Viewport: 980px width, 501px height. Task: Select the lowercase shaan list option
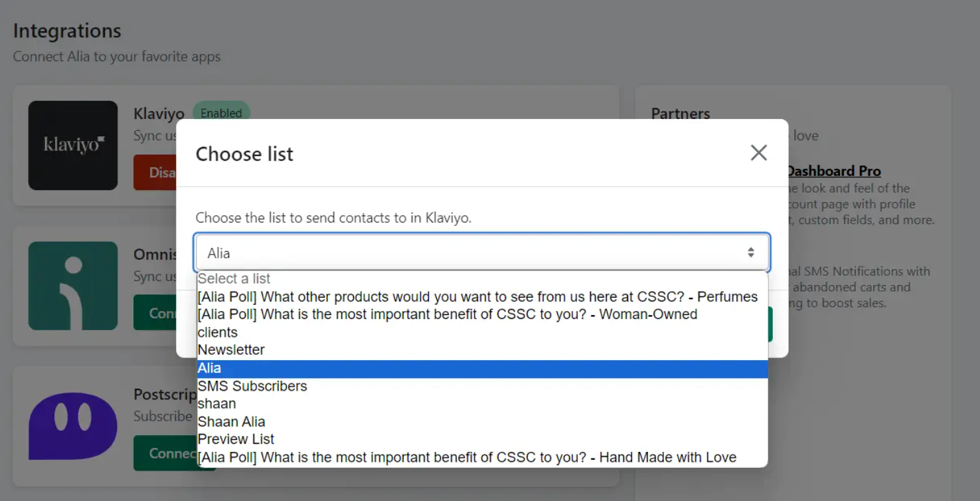tap(482, 404)
